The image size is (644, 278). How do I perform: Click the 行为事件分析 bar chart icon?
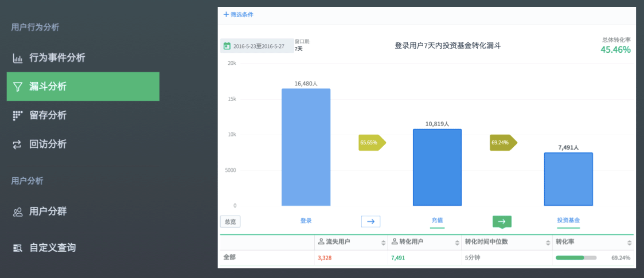point(18,58)
